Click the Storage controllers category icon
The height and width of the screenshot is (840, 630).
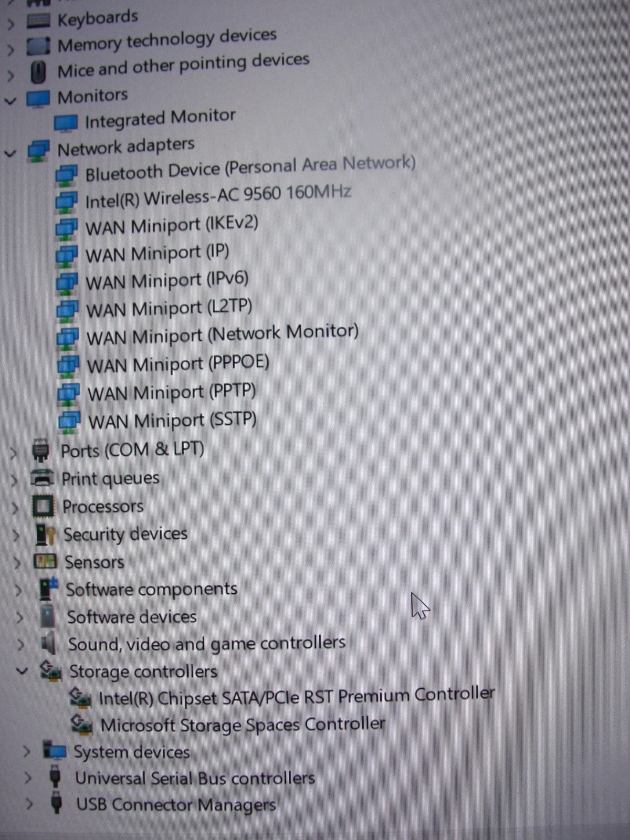(x=51, y=671)
